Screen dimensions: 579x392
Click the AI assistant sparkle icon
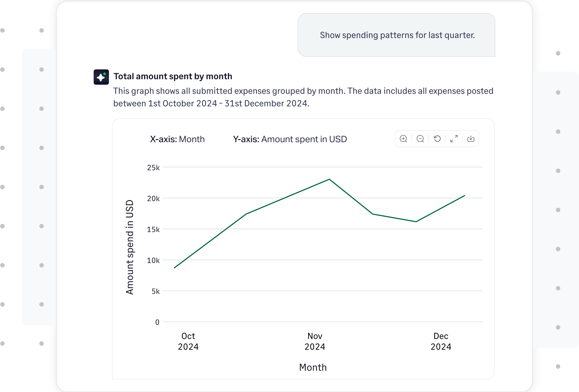(x=101, y=77)
